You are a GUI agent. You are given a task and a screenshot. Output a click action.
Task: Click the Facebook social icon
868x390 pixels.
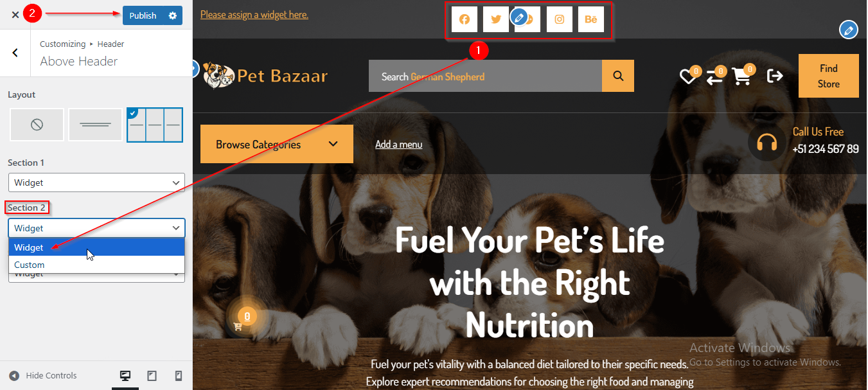(x=465, y=19)
